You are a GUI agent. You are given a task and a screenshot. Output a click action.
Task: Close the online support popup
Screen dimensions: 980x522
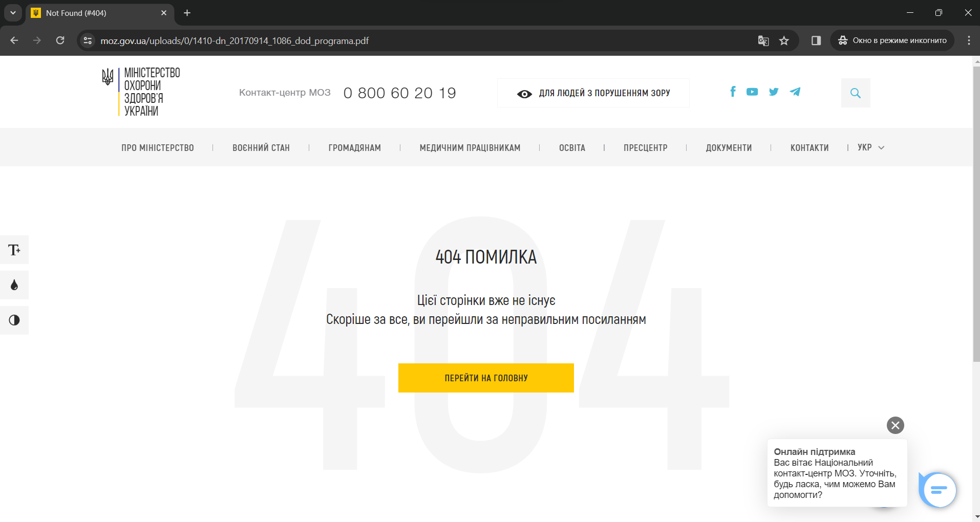895,425
